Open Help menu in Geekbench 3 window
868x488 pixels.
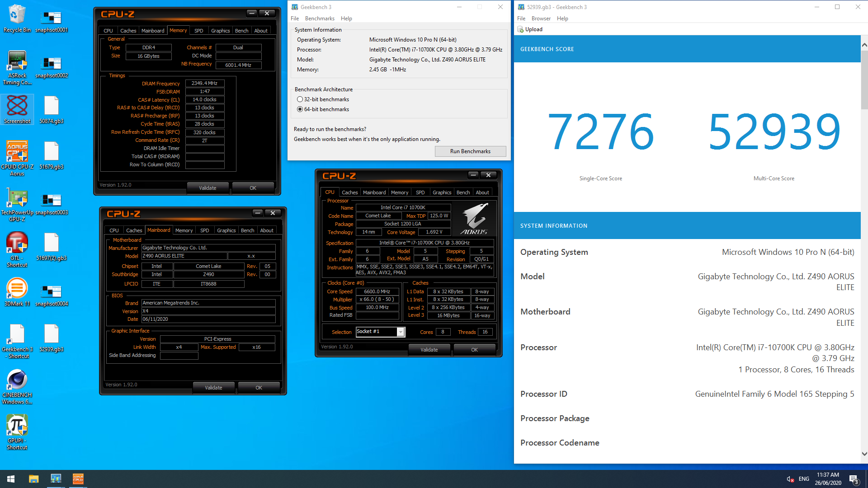(346, 19)
